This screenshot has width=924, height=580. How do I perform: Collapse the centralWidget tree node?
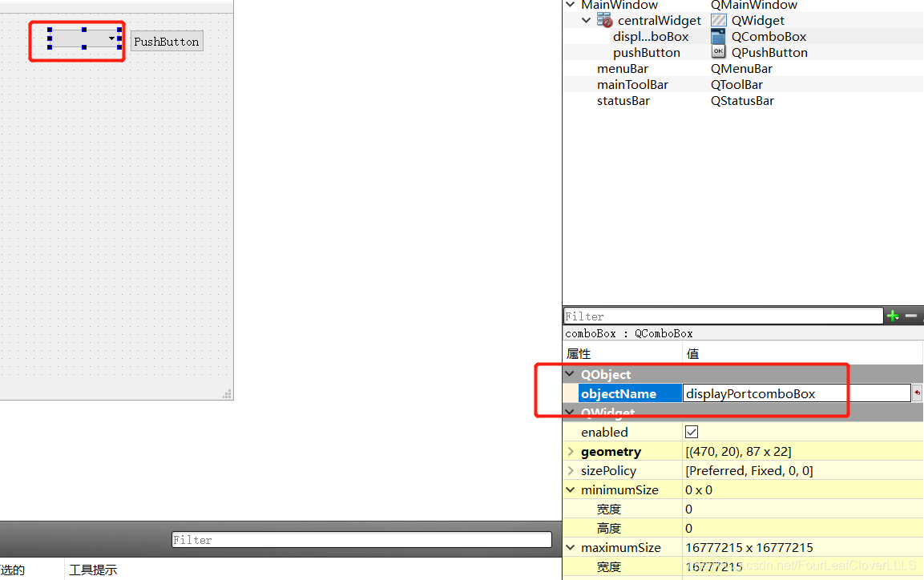[x=587, y=21]
